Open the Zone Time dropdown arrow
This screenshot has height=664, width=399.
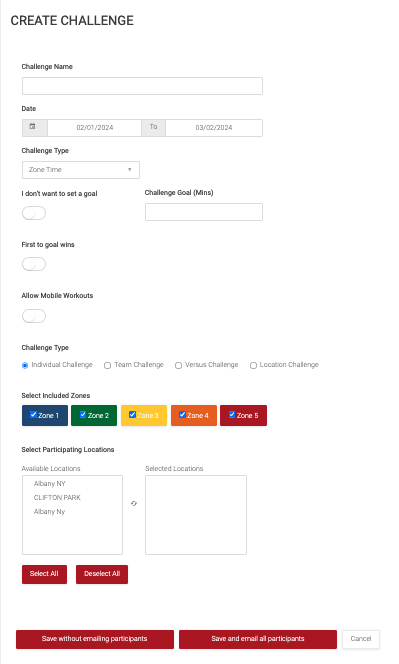(x=130, y=170)
